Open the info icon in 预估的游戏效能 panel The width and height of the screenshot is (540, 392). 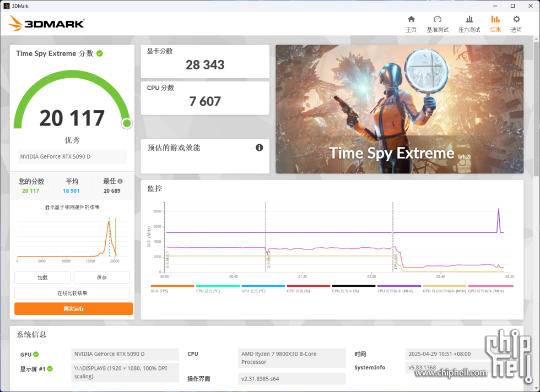pos(260,148)
